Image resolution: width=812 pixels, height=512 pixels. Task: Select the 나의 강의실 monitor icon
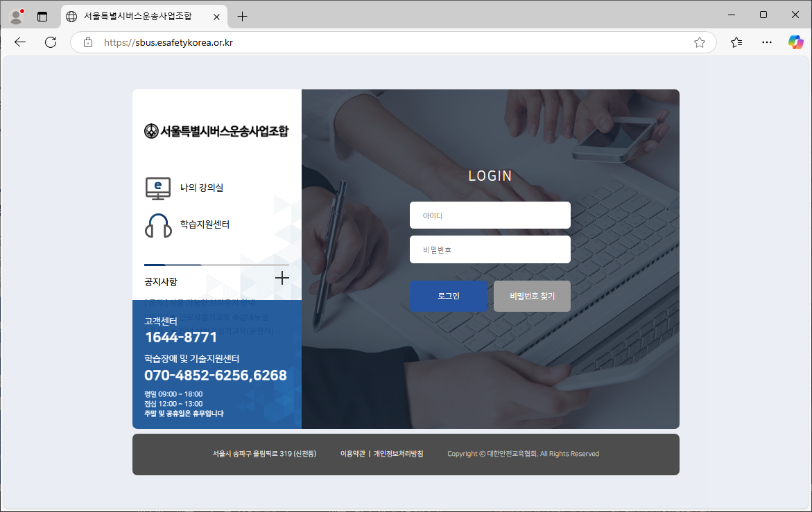pyautogui.click(x=158, y=186)
